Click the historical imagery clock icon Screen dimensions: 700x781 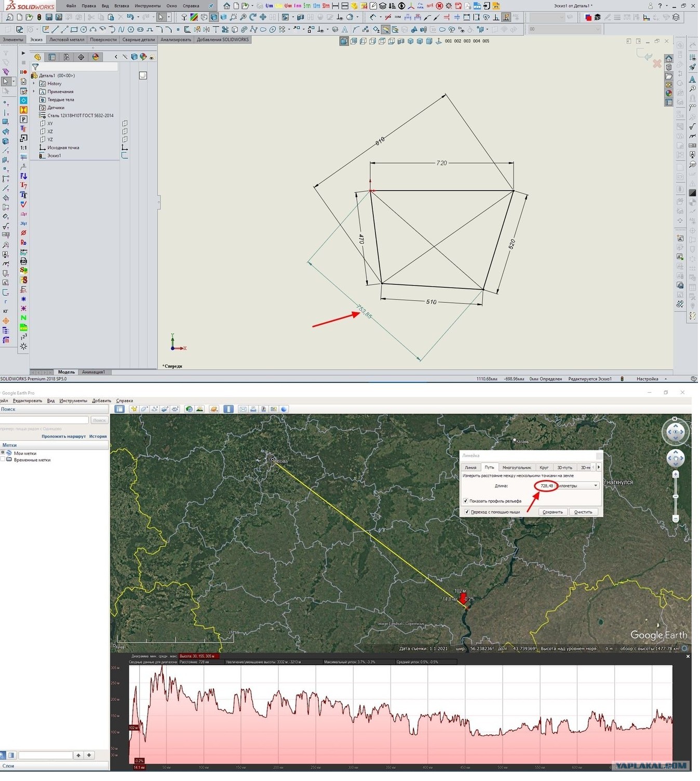tap(190, 409)
